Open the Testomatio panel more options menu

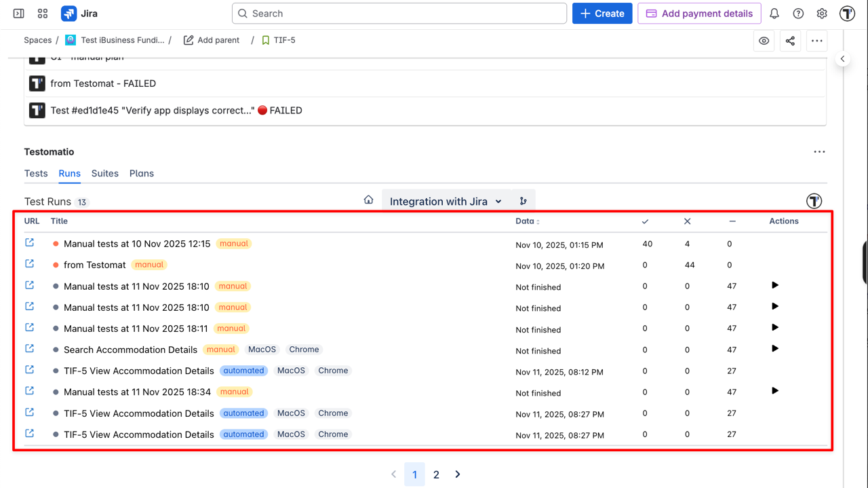[x=819, y=152]
